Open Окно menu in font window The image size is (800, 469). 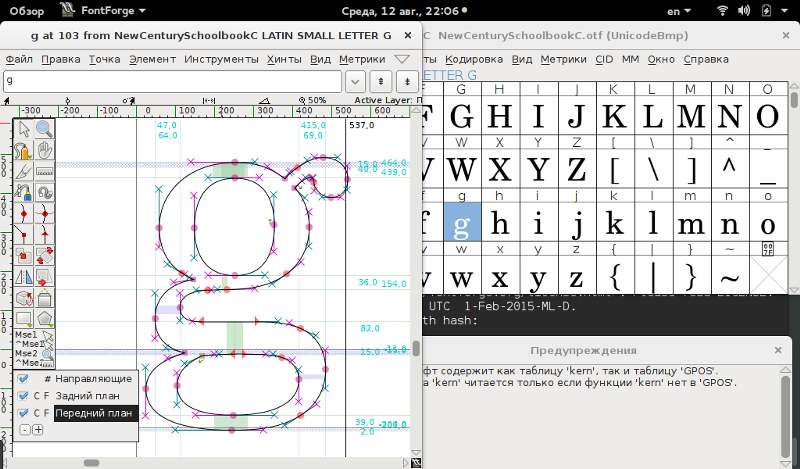661,59
